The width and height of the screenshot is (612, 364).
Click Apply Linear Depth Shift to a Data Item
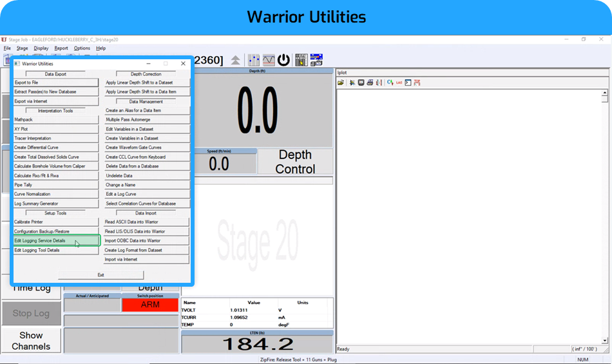tap(147, 91)
